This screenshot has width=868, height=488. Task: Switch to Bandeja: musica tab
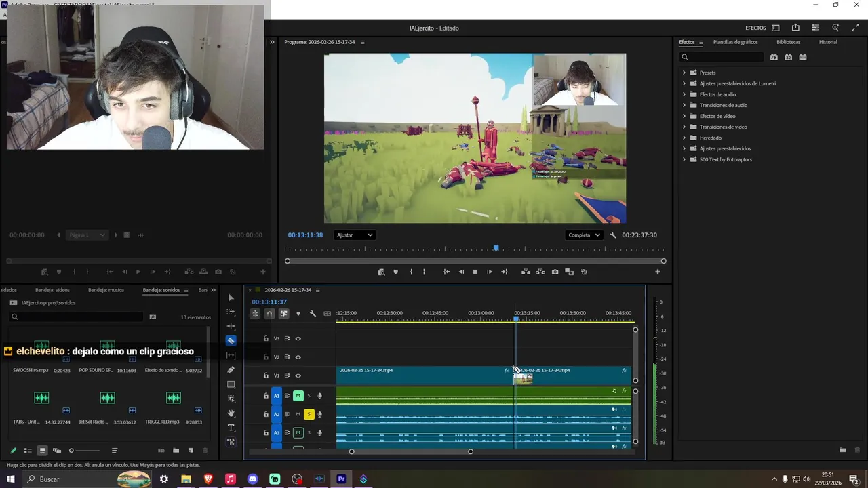pos(106,290)
